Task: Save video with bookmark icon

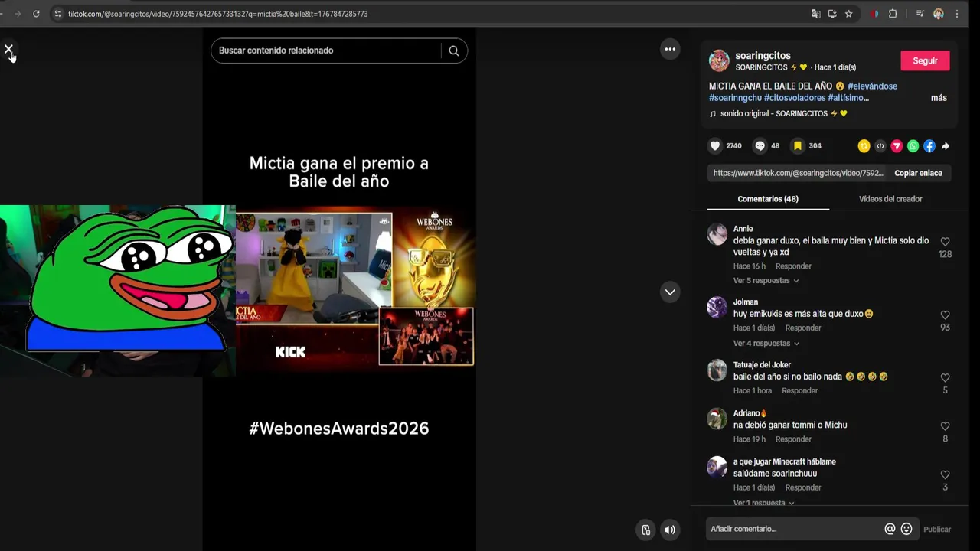Action: coord(797,146)
